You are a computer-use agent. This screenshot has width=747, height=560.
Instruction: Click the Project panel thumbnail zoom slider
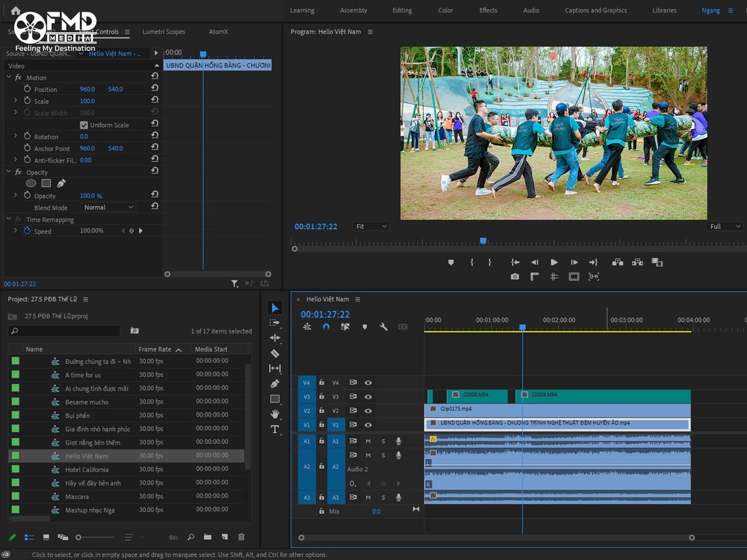[79, 537]
